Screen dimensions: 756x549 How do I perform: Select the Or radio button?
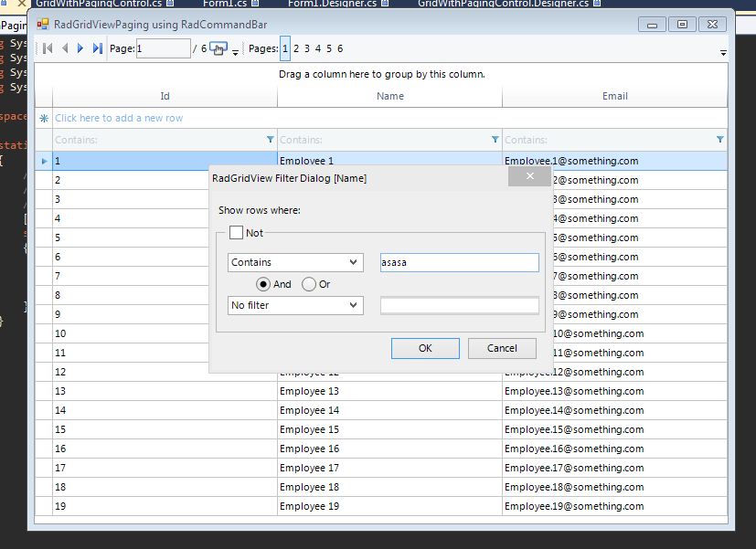pyautogui.click(x=309, y=284)
